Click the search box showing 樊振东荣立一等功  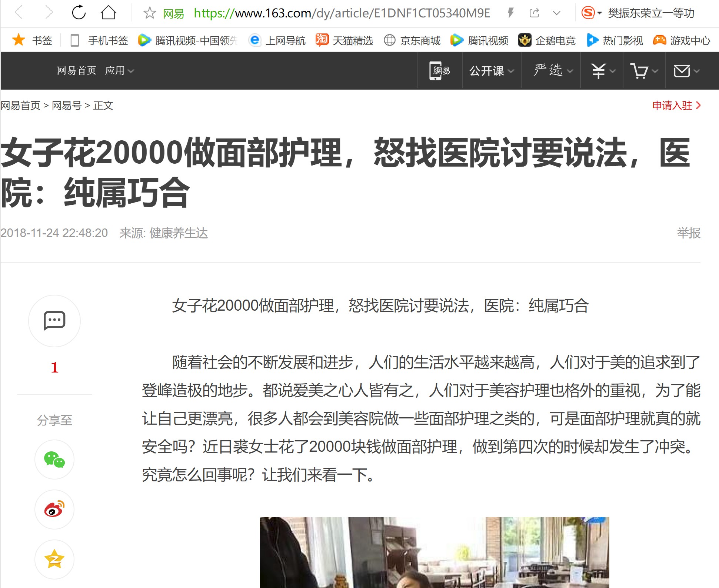click(x=651, y=13)
